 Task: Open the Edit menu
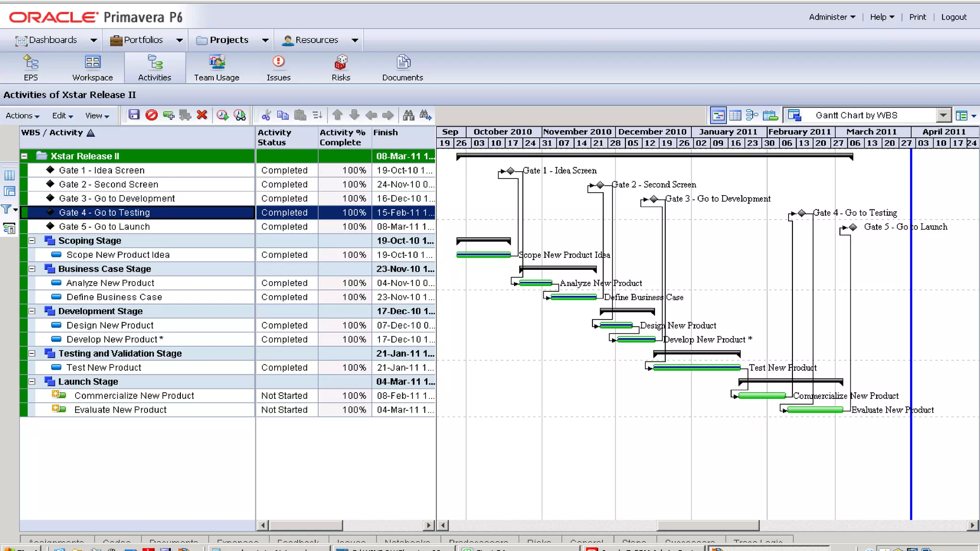click(x=63, y=115)
